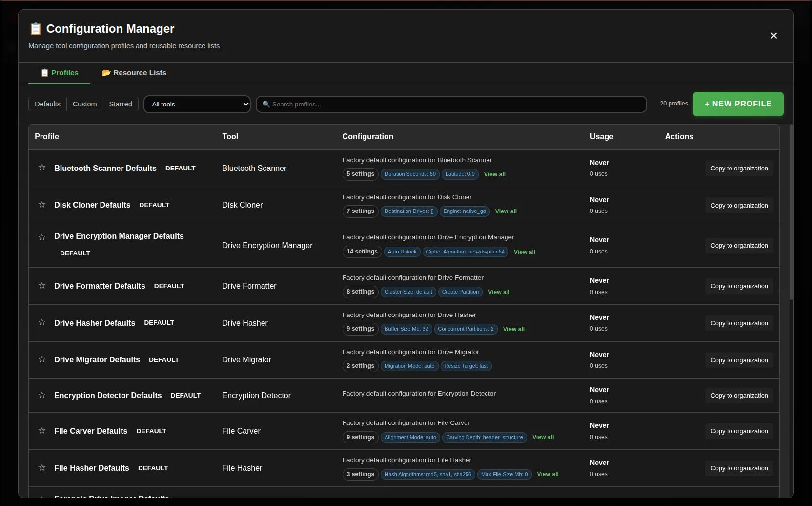
Task: Copy Disk Cloner Defaults to organization
Action: pyautogui.click(x=739, y=206)
